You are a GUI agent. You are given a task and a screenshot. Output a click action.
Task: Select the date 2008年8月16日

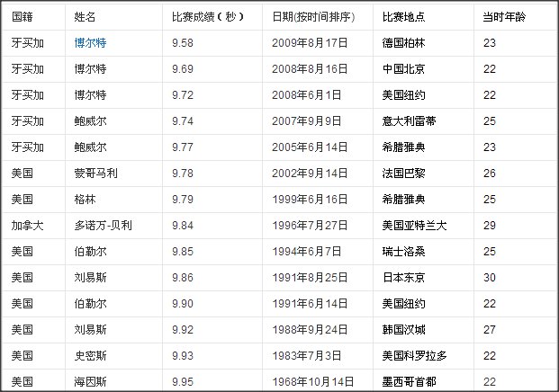(x=310, y=69)
